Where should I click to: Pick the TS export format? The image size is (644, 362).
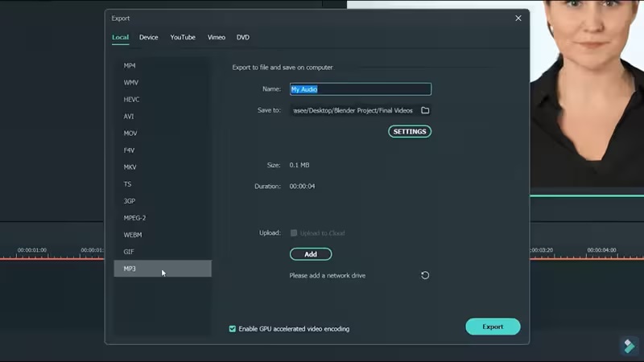(163, 184)
